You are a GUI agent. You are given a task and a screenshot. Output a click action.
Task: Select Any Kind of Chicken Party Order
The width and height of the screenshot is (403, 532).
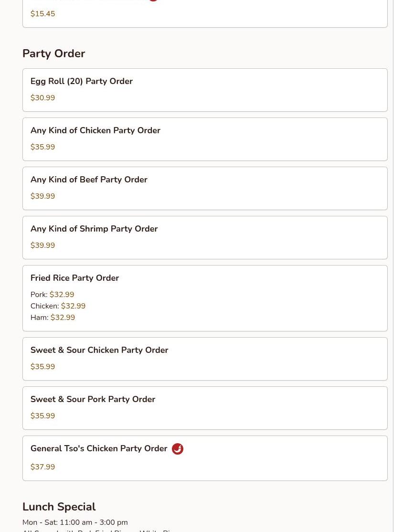click(95, 131)
